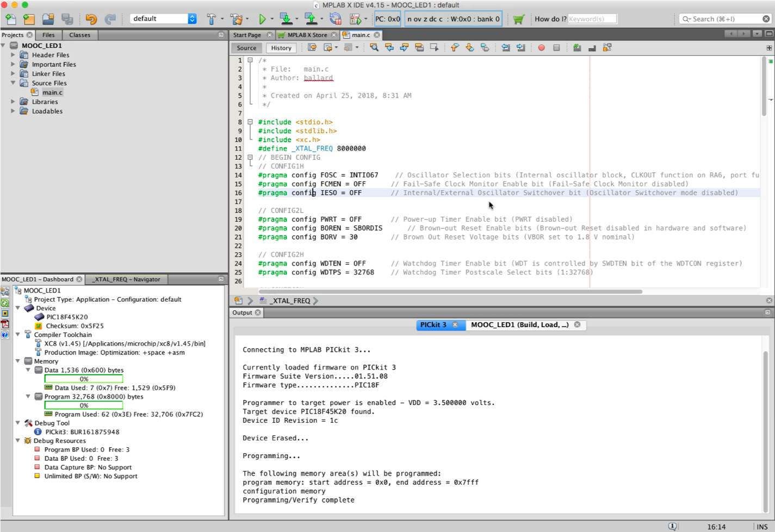Image resolution: width=775 pixels, height=532 pixels.
Task: Switch to the Files tab
Action: [x=48, y=35]
